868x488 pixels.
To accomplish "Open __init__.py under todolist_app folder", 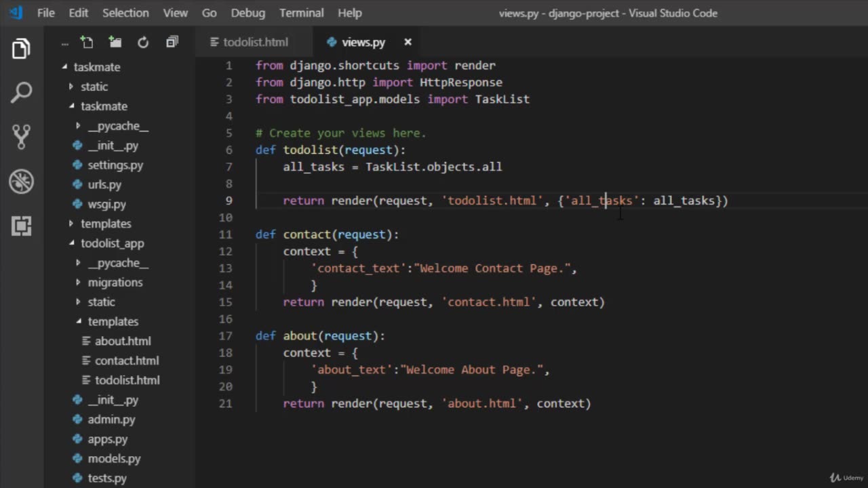I will point(113,400).
